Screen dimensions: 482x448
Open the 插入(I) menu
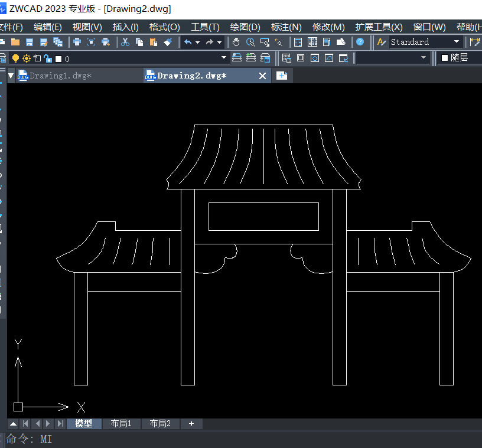[125, 27]
